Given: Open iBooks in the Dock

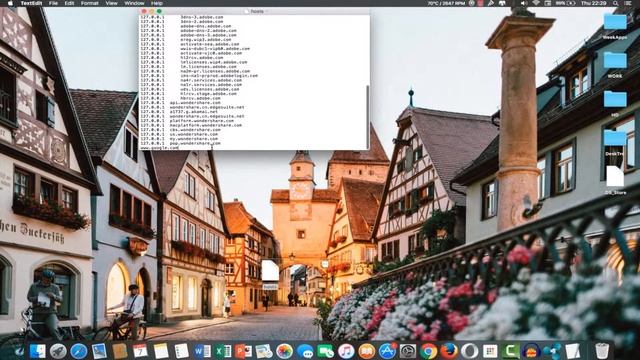Looking at the screenshot, I should pos(367,351).
